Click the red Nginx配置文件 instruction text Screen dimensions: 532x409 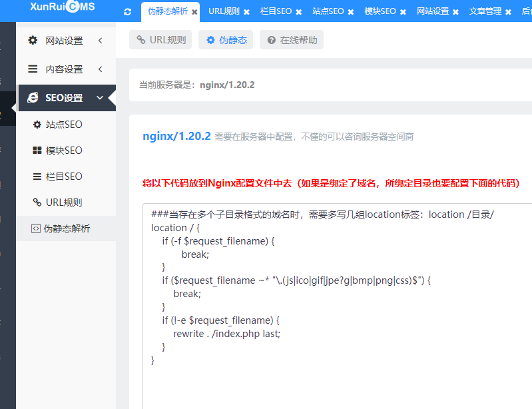tap(331, 183)
